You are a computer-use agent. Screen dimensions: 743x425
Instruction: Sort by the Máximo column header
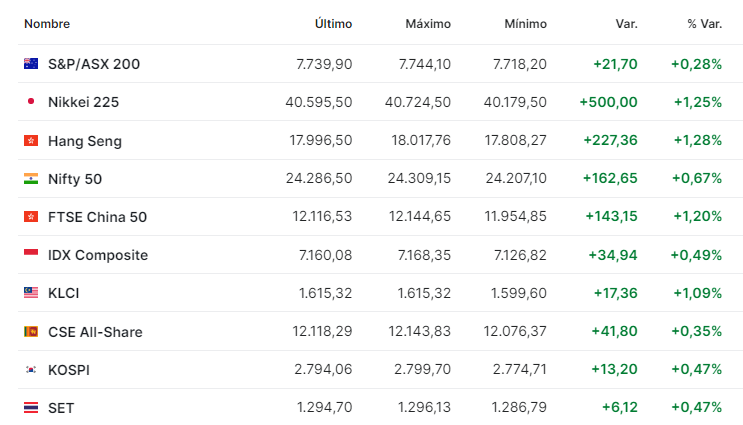(428, 24)
